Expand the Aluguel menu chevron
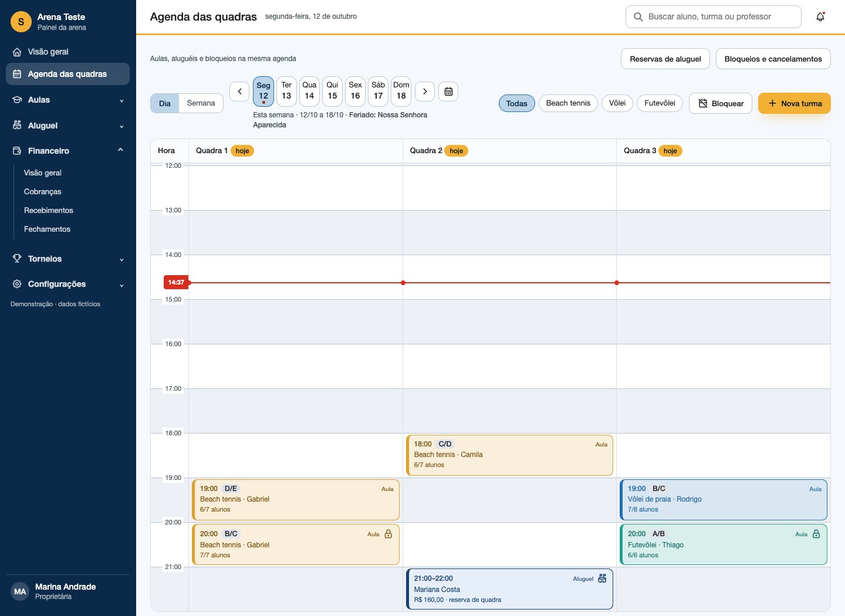The height and width of the screenshot is (616, 845). [x=121, y=126]
